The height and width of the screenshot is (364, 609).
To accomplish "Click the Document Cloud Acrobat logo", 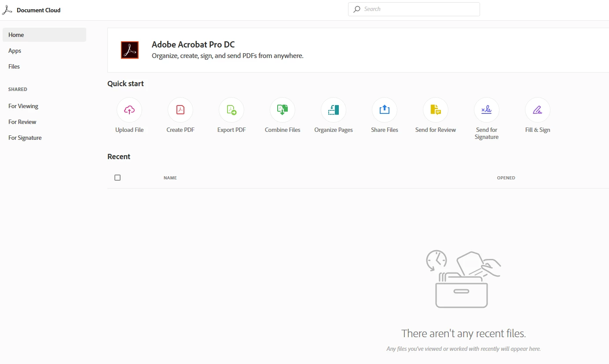I will point(7,10).
